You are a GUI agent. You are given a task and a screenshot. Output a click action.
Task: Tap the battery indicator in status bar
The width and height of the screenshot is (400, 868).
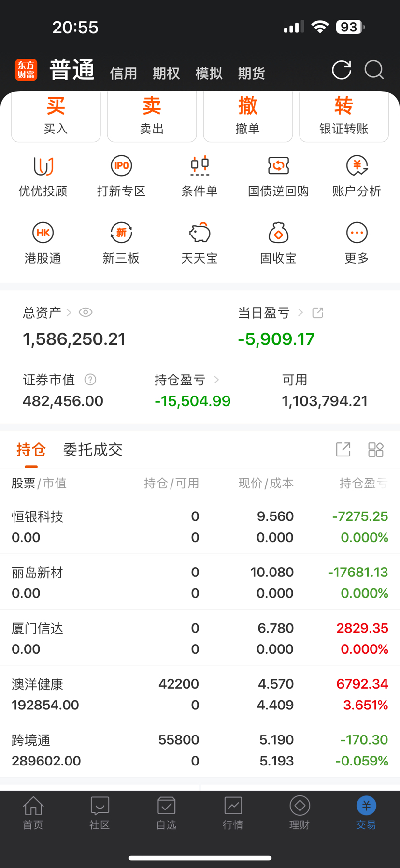(x=350, y=27)
